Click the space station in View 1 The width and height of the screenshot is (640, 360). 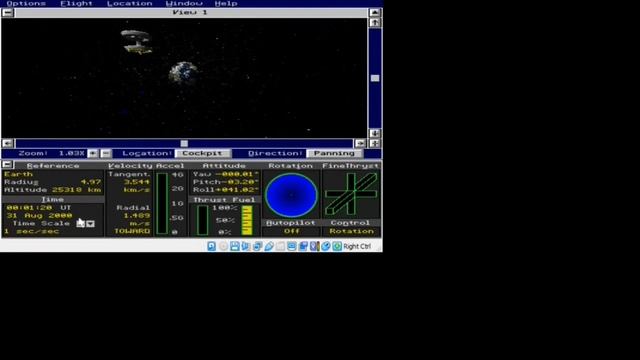click(x=137, y=42)
